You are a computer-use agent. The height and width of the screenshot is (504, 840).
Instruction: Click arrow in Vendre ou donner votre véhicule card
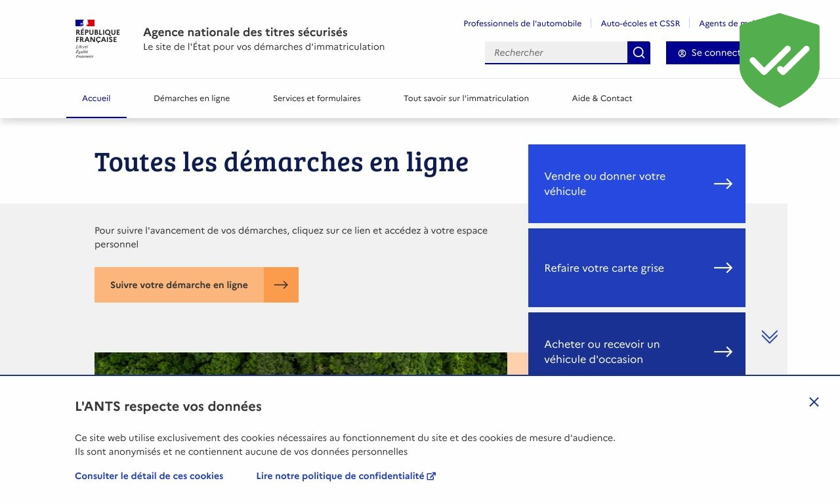tap(723, 184)
